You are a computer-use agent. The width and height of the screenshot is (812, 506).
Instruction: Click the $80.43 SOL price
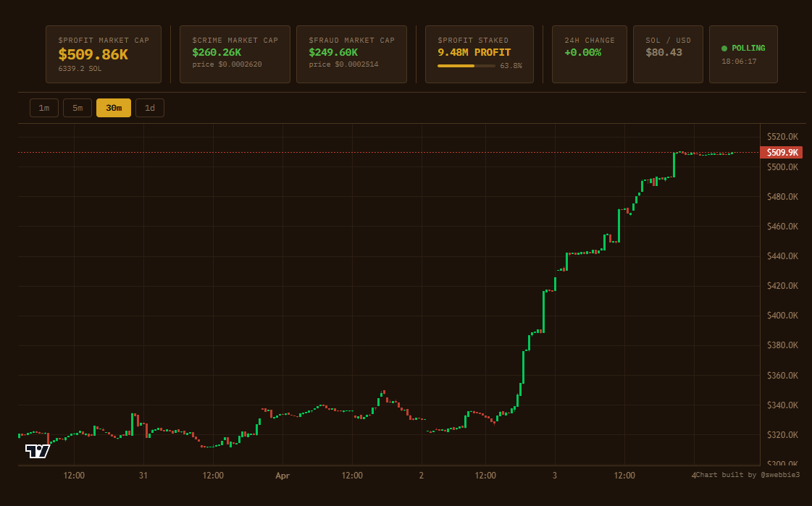click(664, 52)
